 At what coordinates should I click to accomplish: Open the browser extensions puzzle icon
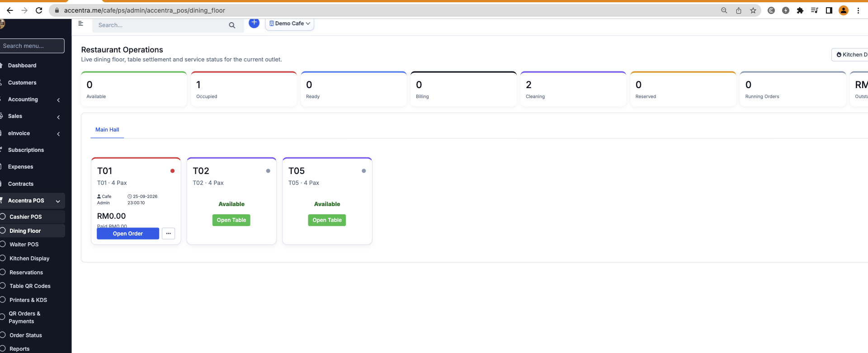click(800, 10)
